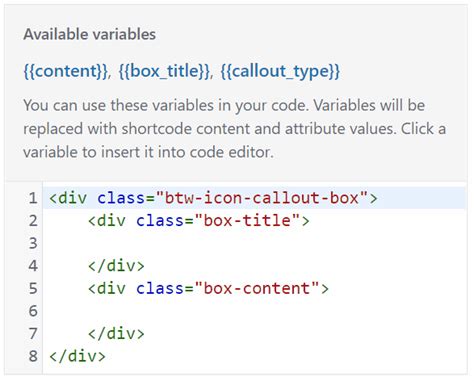Insert the {{content}} variable
Image resolution: width=474 pixels, height=381 pixels.
[66, 71]
